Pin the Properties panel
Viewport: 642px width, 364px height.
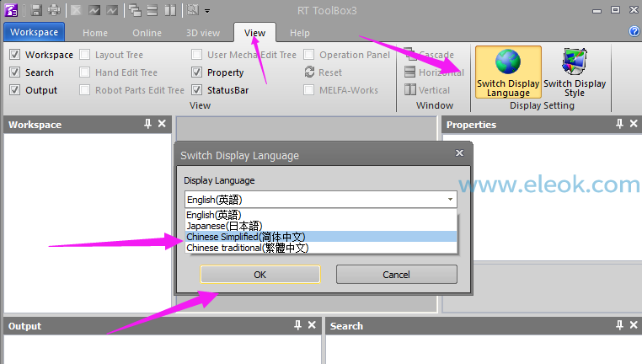(x=619, y=124)
